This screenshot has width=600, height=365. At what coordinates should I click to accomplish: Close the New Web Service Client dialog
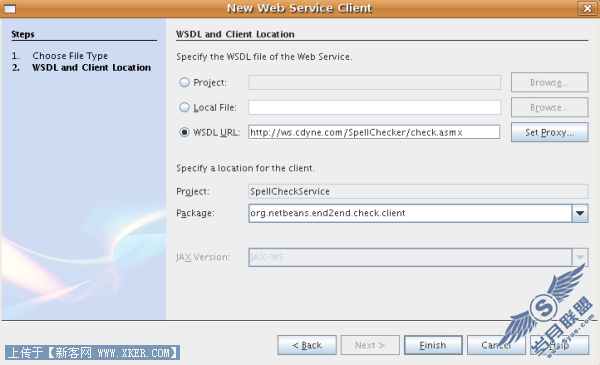(587, 8)
